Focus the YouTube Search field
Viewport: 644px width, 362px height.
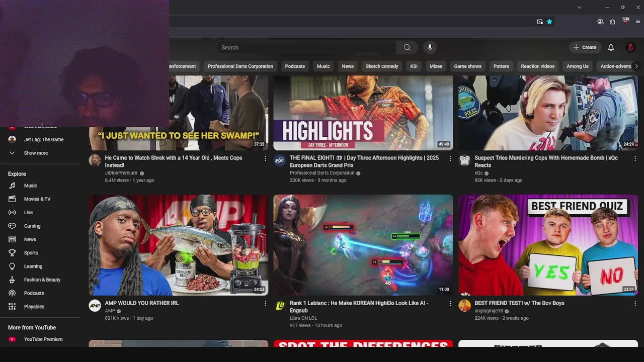point(306,47)
